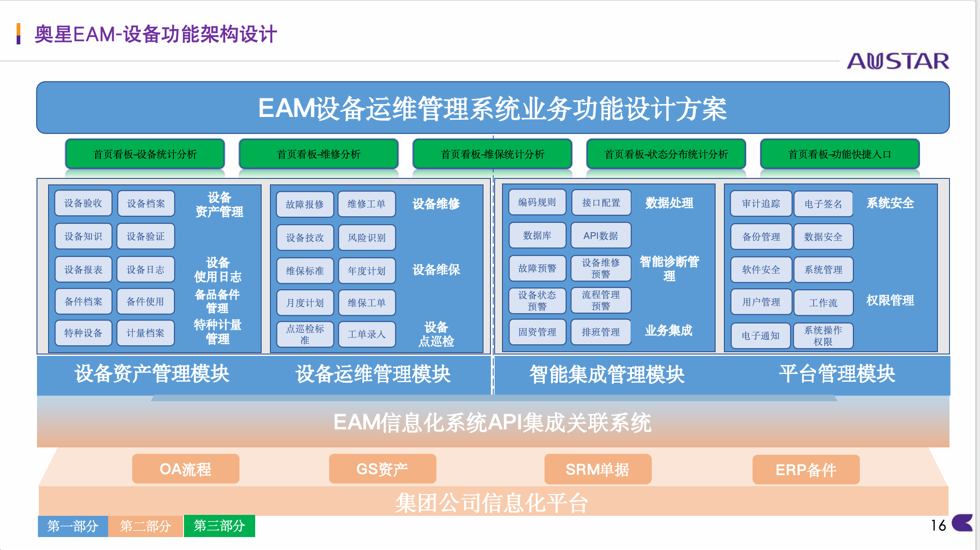
Task: Click the AUSTAR logo
Action: tap(898, 61)
